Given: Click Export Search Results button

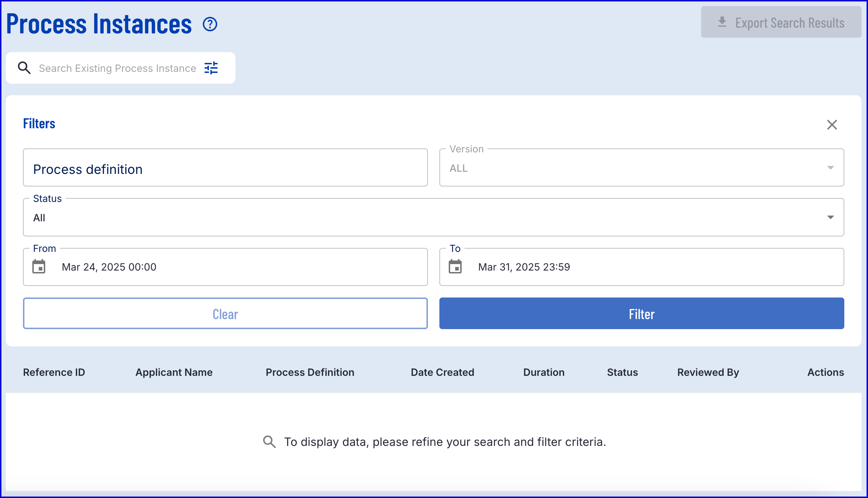Looking at the screenshot, I should [x=781, y=22].
